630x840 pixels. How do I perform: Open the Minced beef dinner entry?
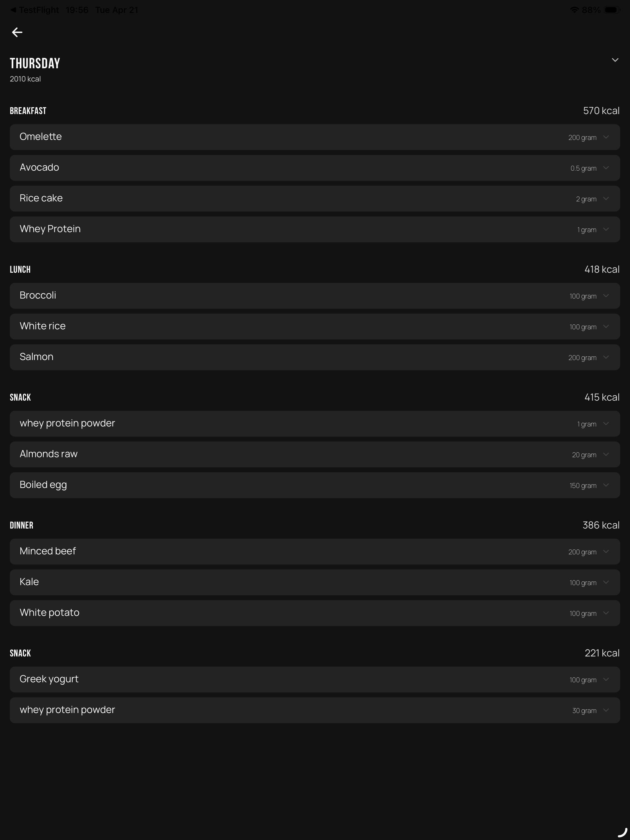click(x=315, y=552)
